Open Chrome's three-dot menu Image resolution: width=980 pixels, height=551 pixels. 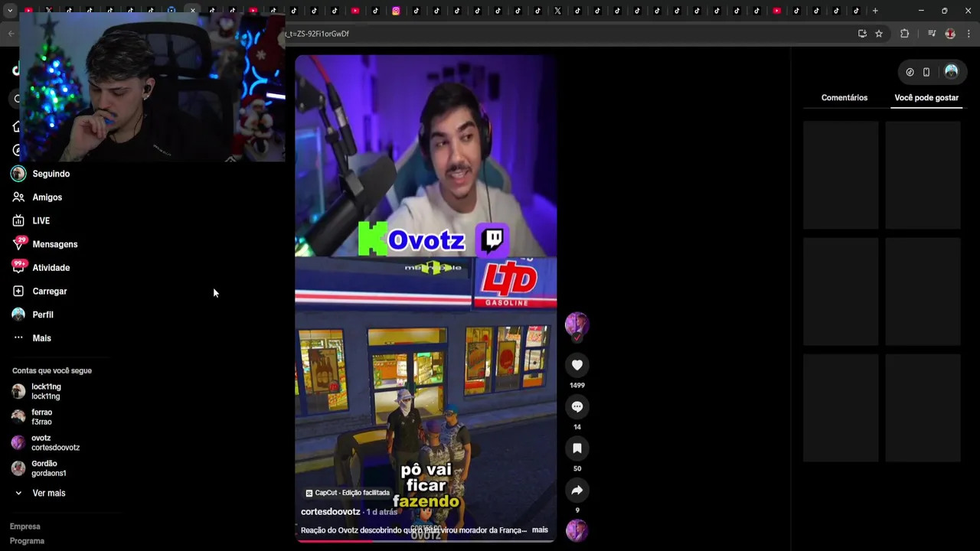(969, 34)
